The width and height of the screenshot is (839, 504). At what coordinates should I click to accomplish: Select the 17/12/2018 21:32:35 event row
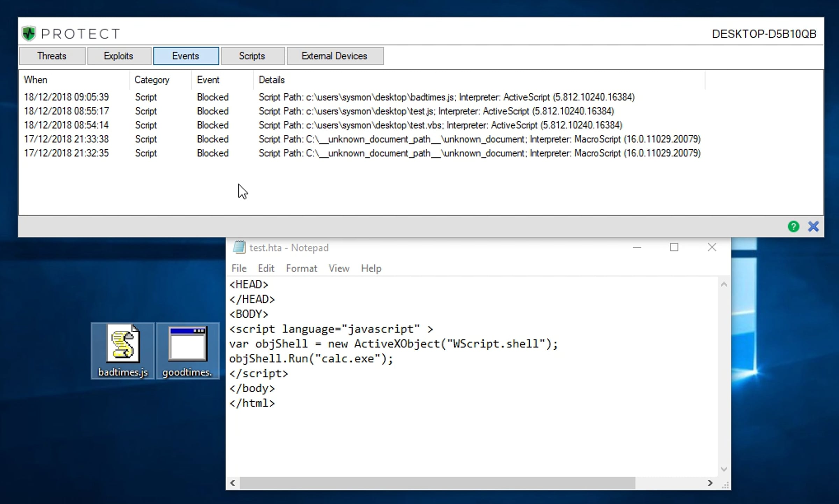(x=362, y=153)
